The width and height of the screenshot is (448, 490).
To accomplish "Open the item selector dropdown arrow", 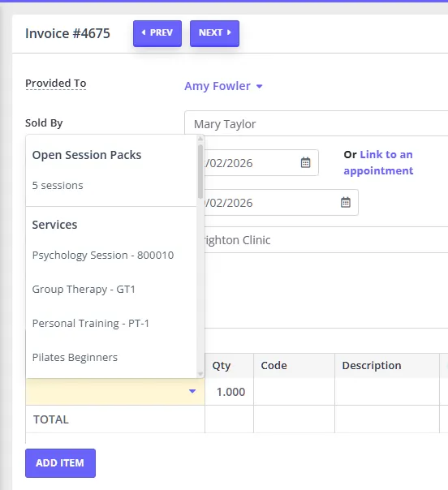I will (x=192, y=391).
